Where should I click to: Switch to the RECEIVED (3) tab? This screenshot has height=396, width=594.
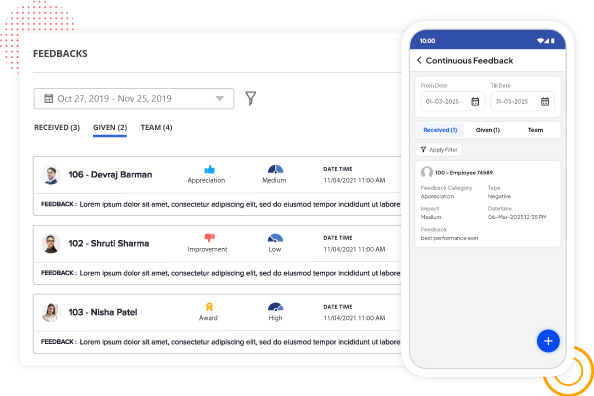click(57, 128)
